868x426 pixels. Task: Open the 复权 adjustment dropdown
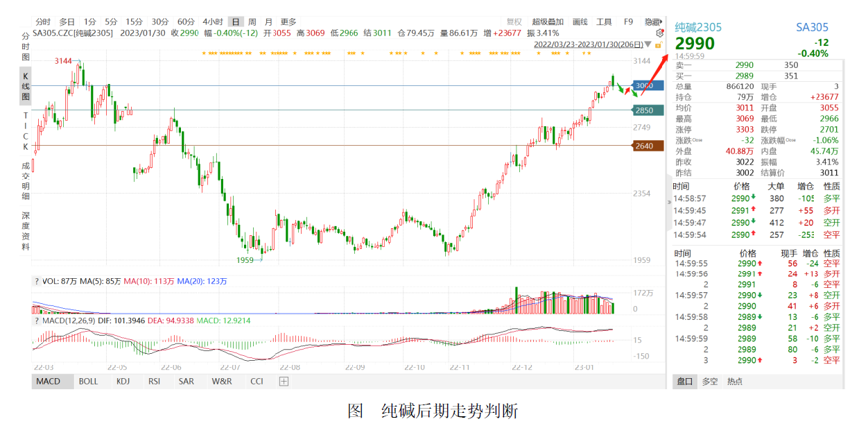514,22
